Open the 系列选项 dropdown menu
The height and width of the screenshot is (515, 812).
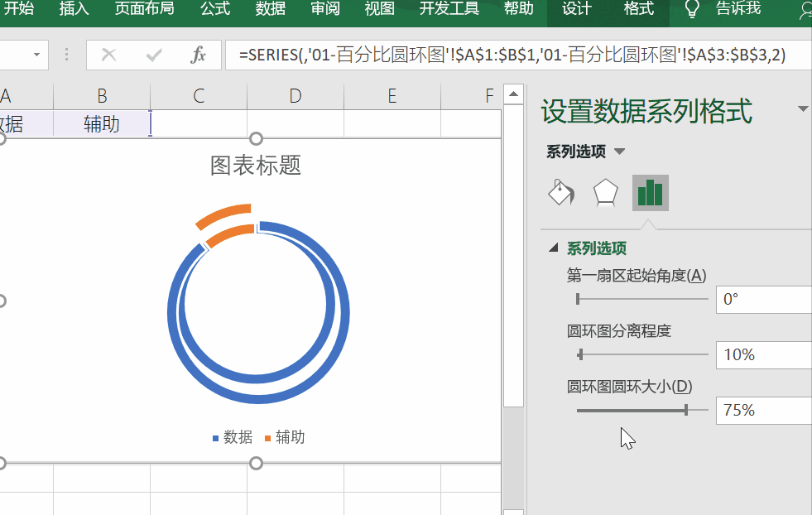pyautogui.click(x=619, y=152)
